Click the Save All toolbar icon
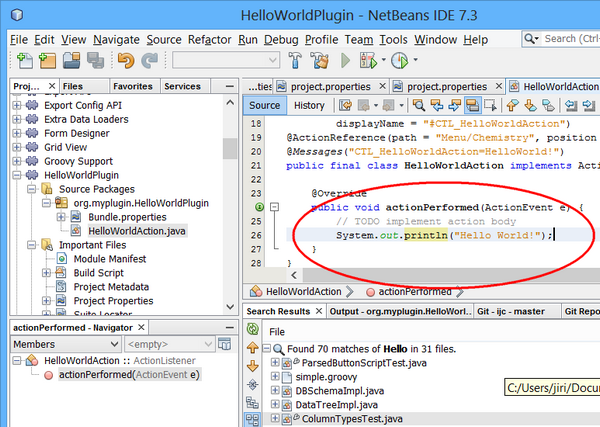 pos(94,61)
